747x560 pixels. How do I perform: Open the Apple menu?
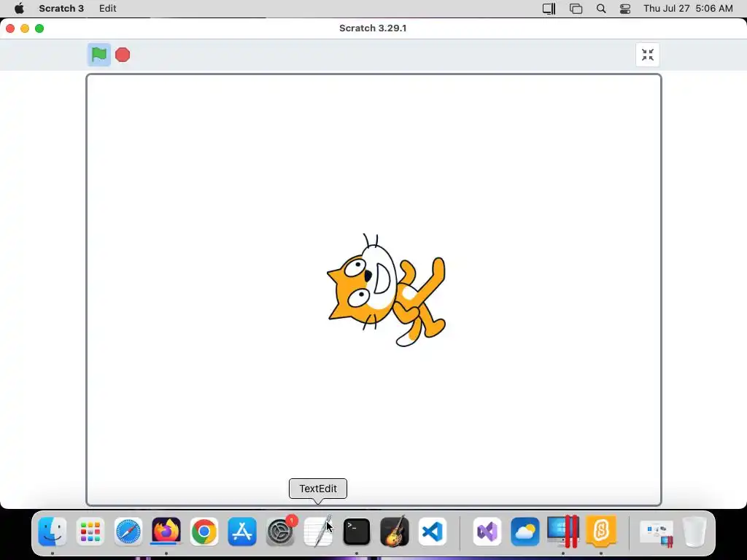click(x=19, y=9)
